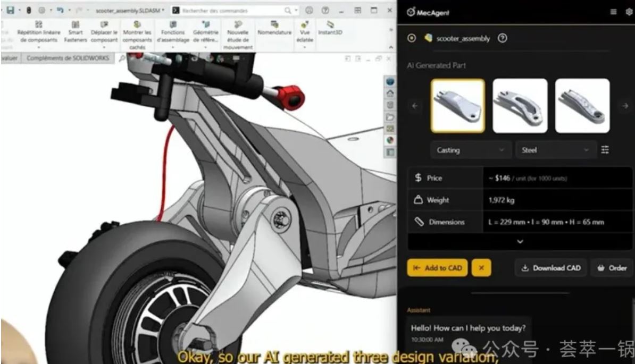Toggle the radio button before scooter_assembly
635x364 pixels.
coord(411,38)
